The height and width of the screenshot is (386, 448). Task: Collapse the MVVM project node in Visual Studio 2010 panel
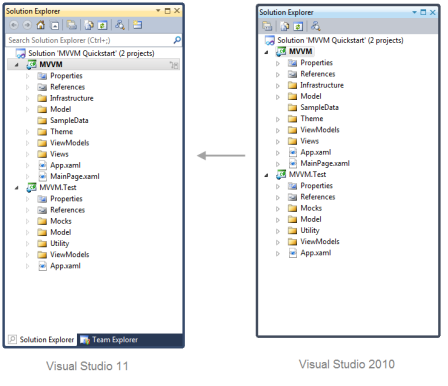point(266,52)
